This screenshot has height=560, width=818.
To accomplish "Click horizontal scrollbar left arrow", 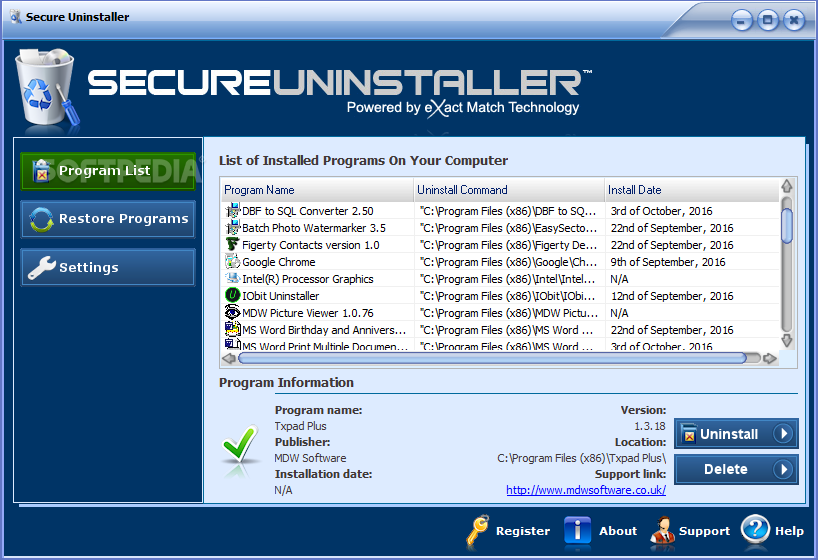I will pyautogui.click(x=228, y=358).
